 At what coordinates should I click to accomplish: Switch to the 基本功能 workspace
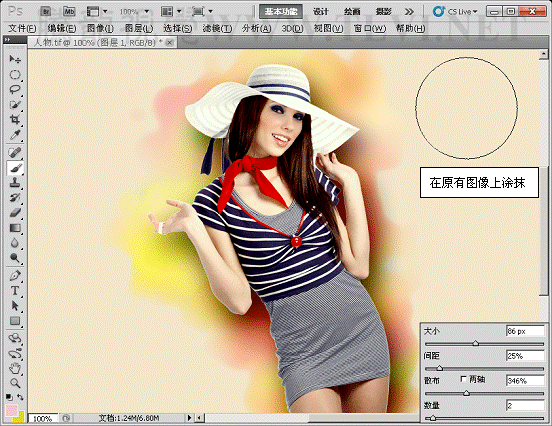click(x=281, y=12)
